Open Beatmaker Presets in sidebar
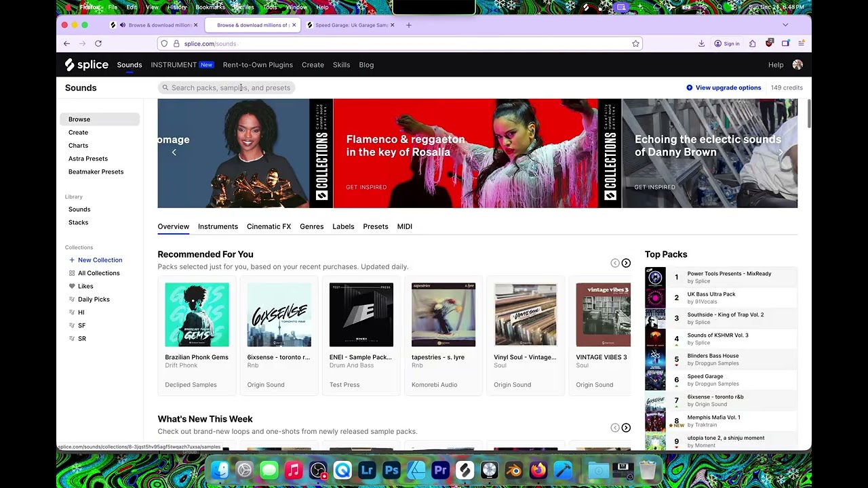 click(96, 171)
